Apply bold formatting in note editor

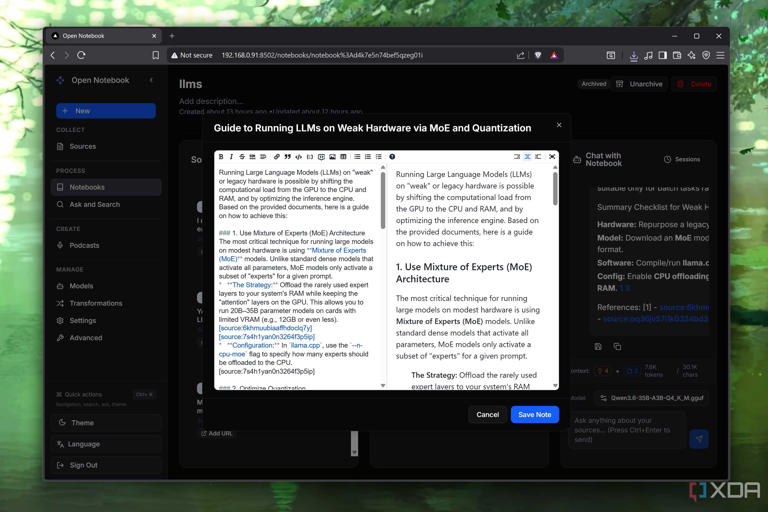[221, 157]
